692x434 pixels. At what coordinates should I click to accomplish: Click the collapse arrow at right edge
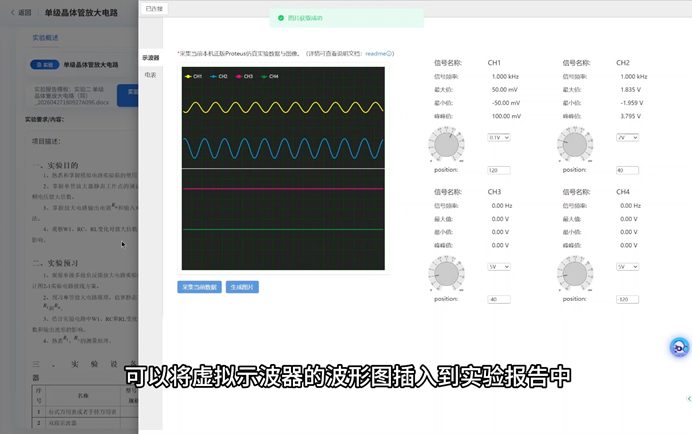tap(689, 399)
